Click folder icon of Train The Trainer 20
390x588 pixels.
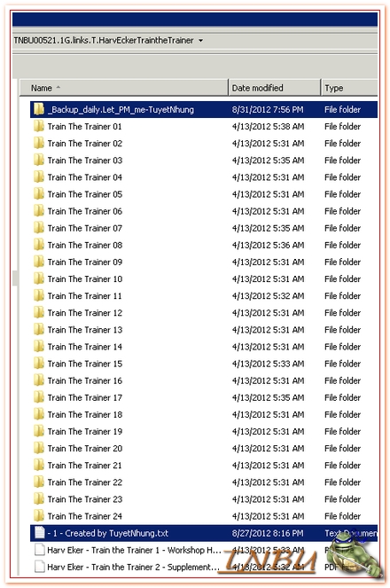click(39, 449)
